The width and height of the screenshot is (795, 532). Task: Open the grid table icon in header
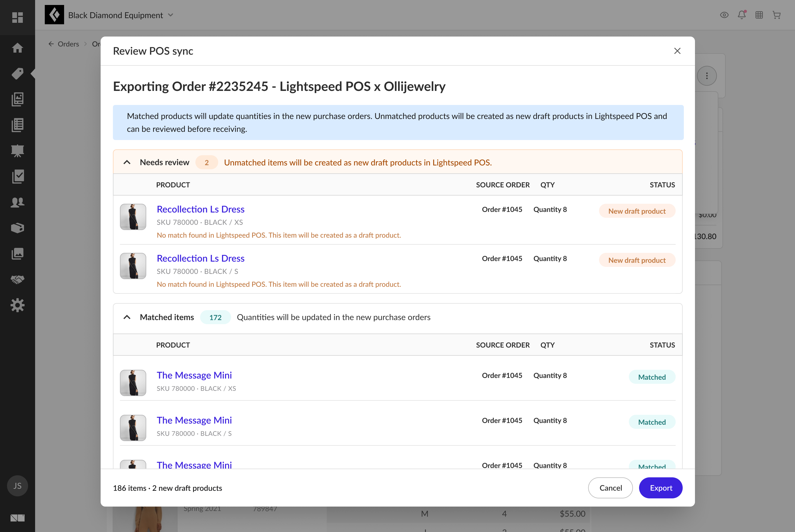coord(759,15)
